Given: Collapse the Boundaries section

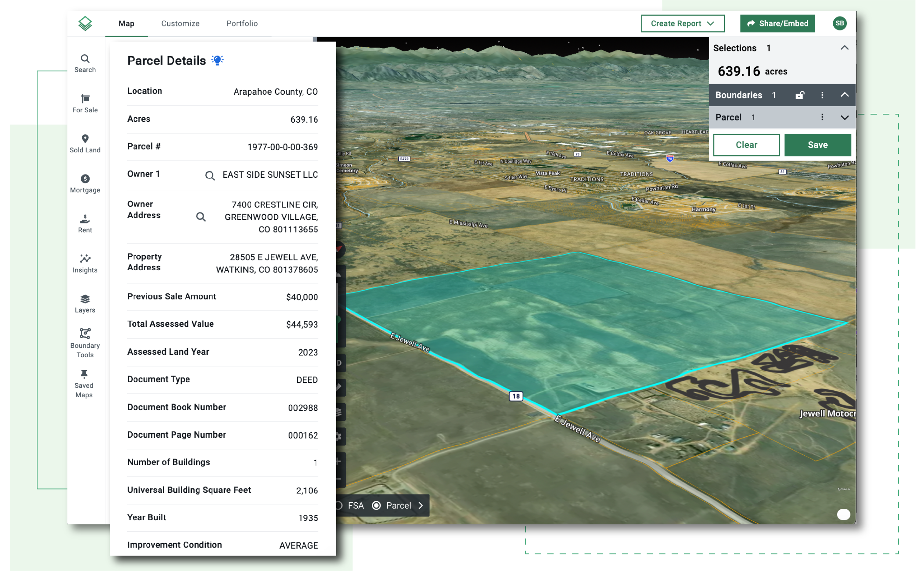Looking at the screenshot, I should [845, 95].
